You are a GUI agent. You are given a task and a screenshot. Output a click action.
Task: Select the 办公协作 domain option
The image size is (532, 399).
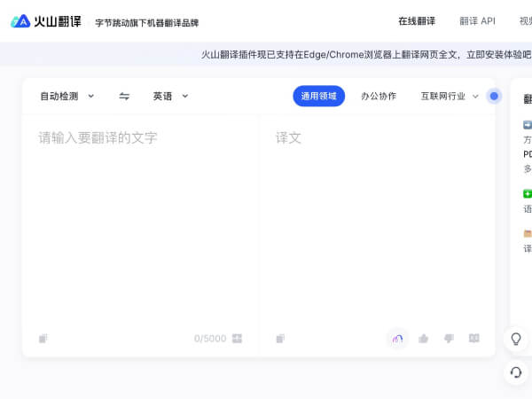tap(379, 96)
